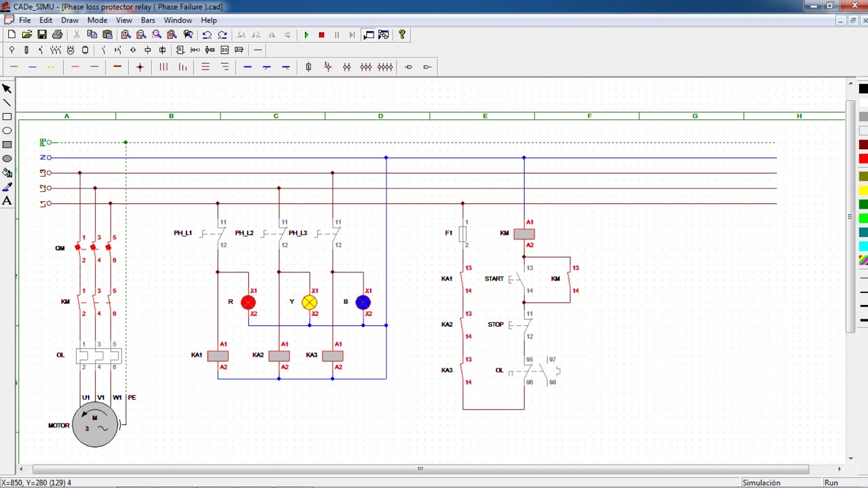This screenshot has height=488, width=868.
Task: Open View menu
Action: 124,20
